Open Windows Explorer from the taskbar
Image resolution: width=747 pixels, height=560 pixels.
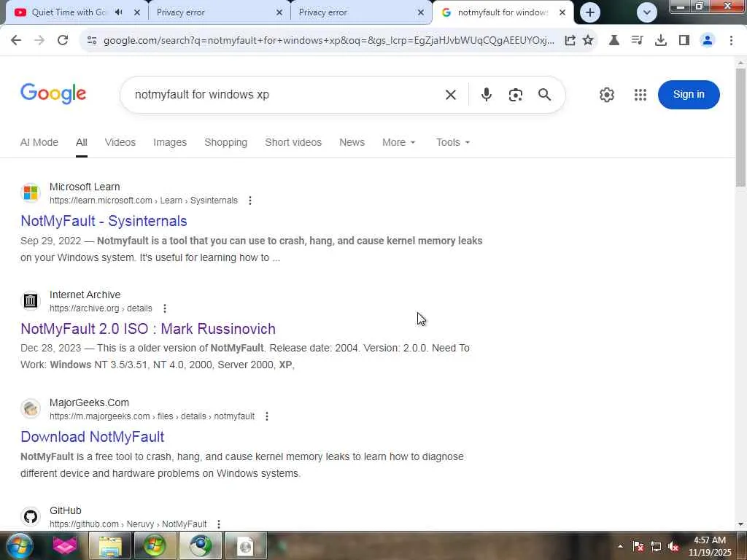click(x=110, y=545)
